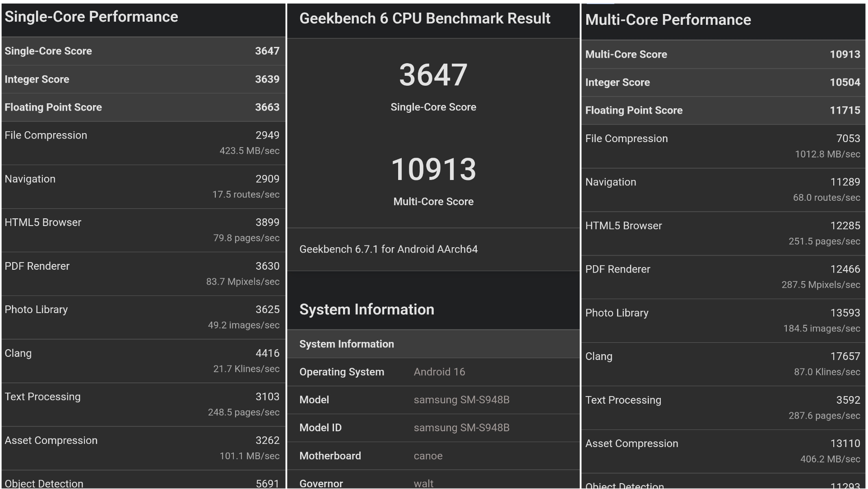Select the "101.1 MB/sec" asset compression rate
The height and width of the screenshot is (489, 868).
[x=250, y=456]
